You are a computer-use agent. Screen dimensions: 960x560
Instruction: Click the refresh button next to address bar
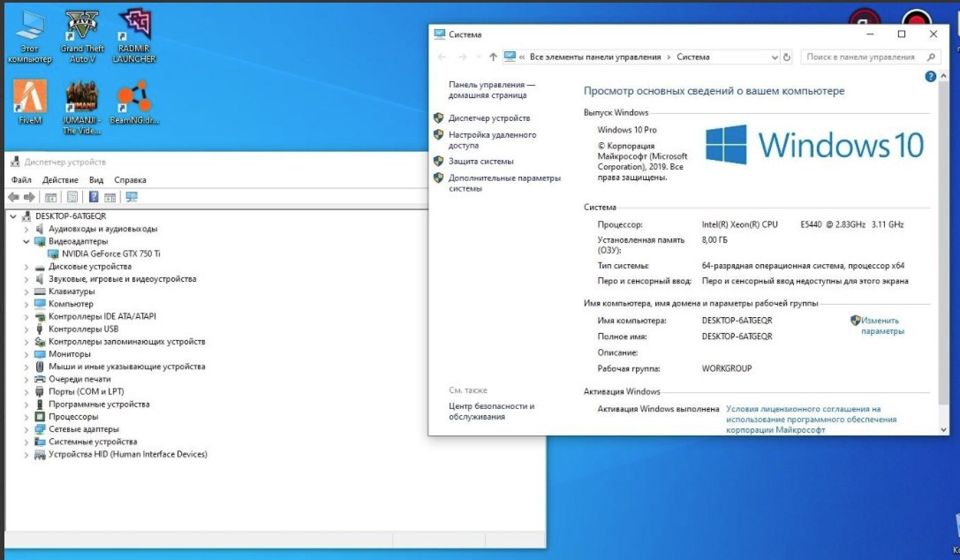(787, 57)
